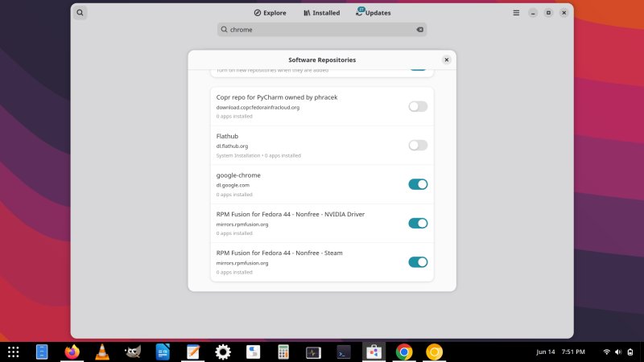Open the yellow Chrome Canary taskbar icon

pos(434,352)
